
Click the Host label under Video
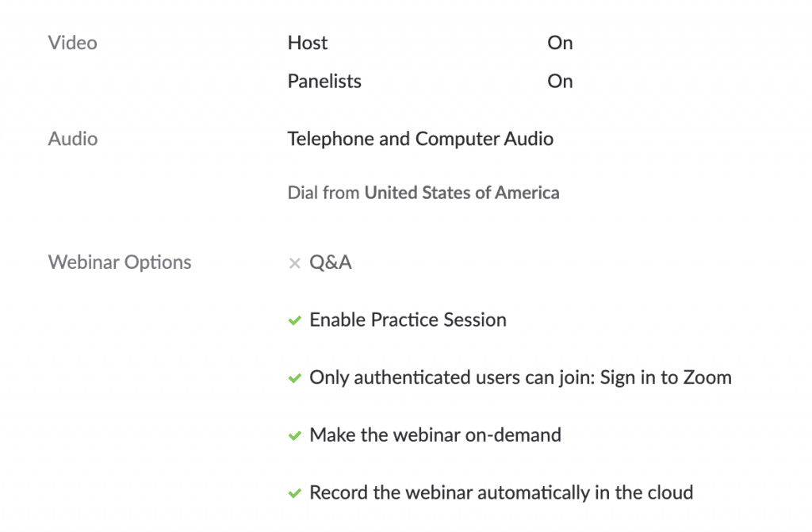click(308, 43)
